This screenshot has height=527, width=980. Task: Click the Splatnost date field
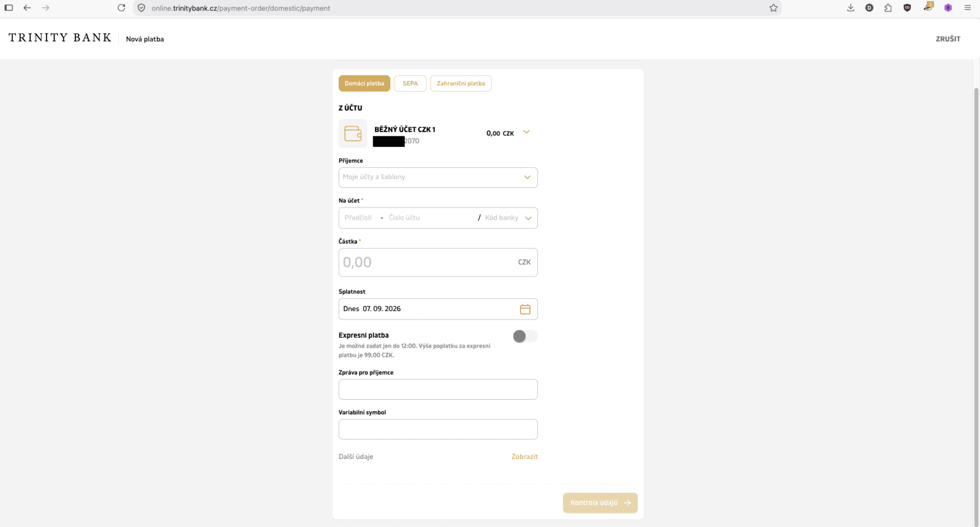point(438,309)
